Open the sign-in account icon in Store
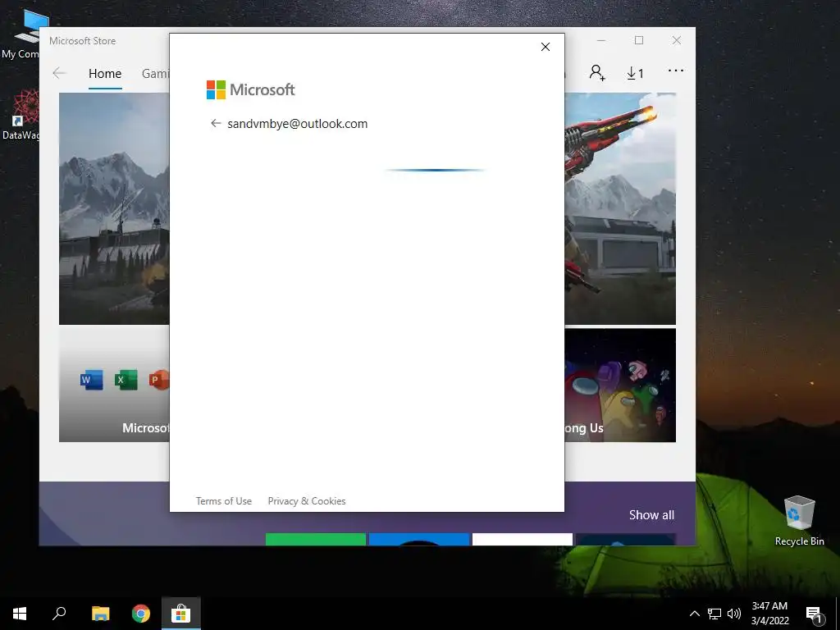840x630 pixels. point(597,73)
